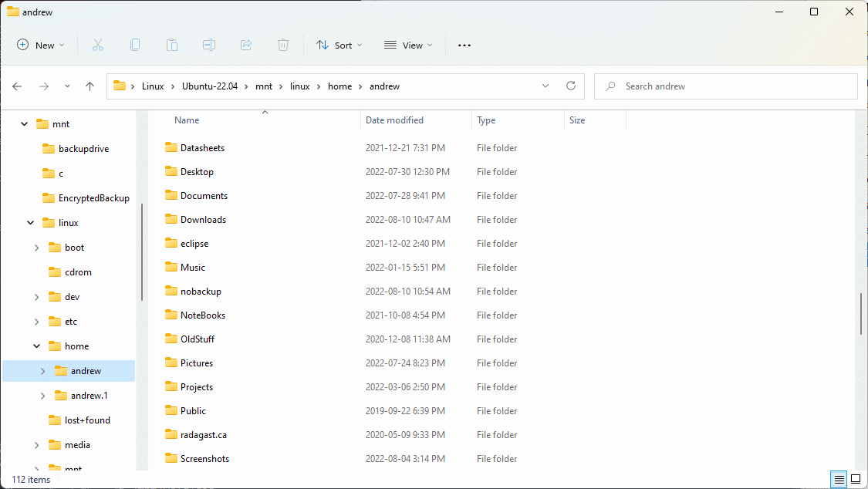The image size is (868, 489).
Task: Go up one directory level
Action: tap(90, 86)
